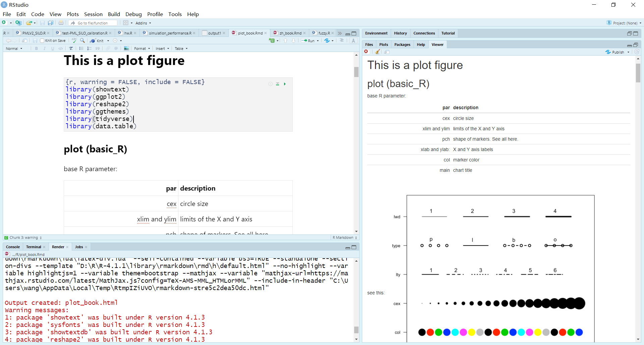
Task: Click the Find/Replace magnifier icon
Action: [83, 41]
